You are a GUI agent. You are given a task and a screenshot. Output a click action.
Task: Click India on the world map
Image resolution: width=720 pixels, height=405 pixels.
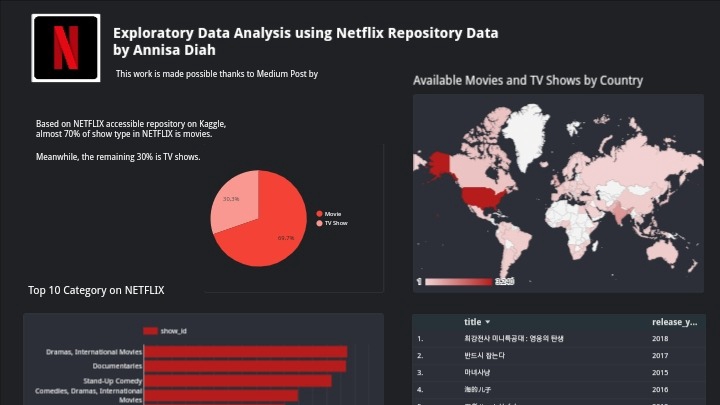point(619,213)
